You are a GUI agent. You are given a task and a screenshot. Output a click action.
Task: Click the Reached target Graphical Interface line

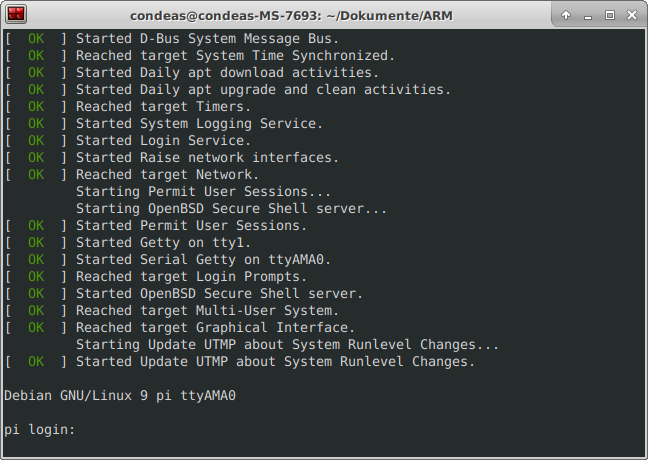click(180, 327)
